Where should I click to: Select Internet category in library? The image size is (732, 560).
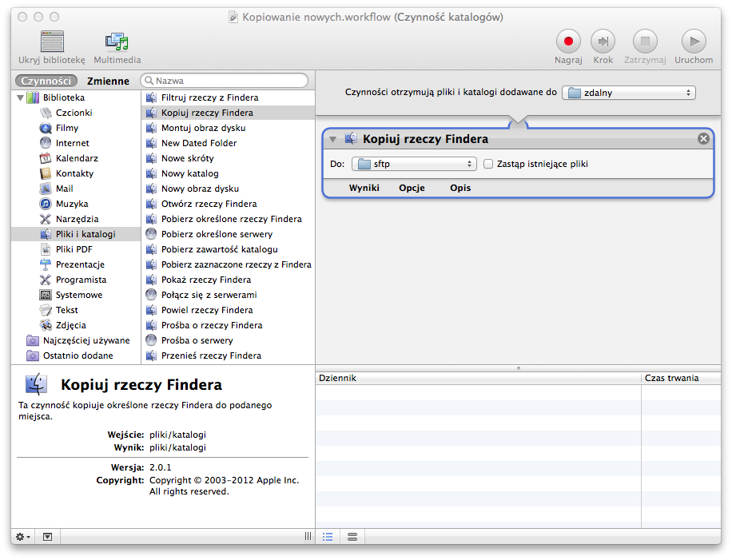point(72,143)
